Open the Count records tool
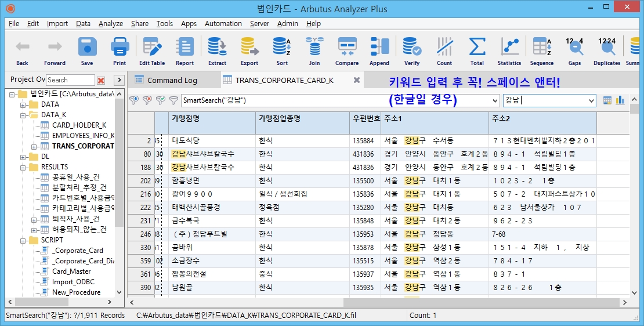Screen dimensions: 644x326 [x=444, y=51]
